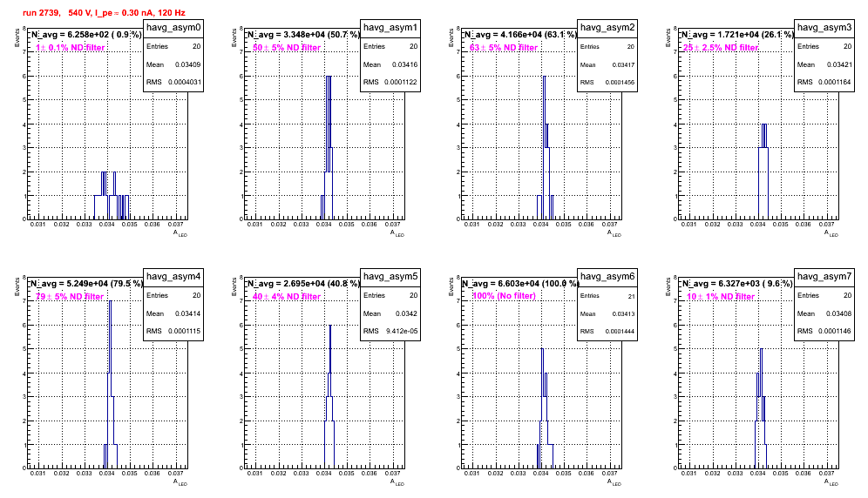Click RMS value 0.0001122 in havg_asym1

click(x=400, y=82)
